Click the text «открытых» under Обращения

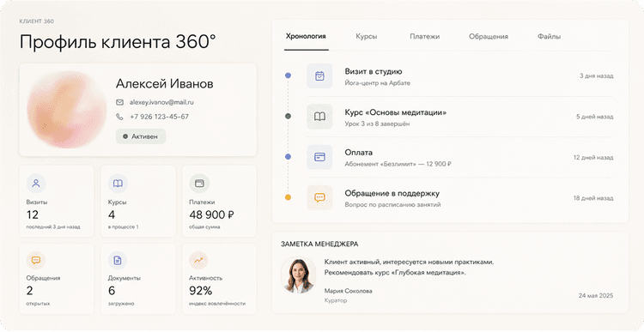[38, 304]
